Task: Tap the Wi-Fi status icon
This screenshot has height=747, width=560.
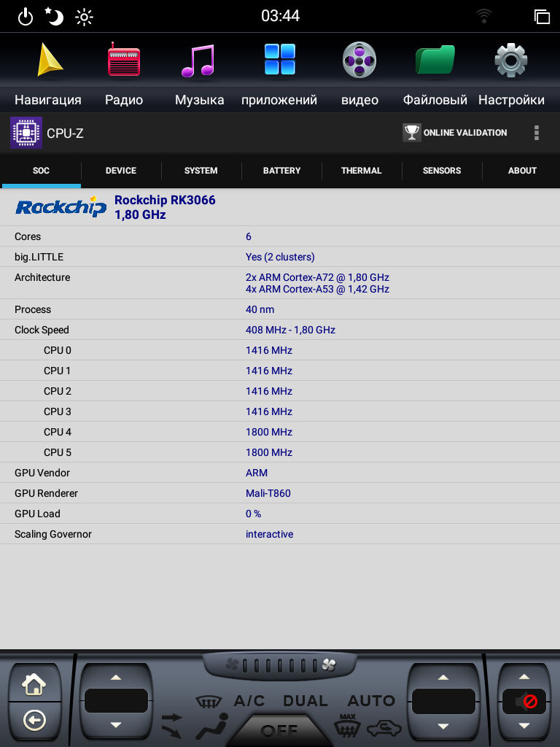Action: click(484, 17)
